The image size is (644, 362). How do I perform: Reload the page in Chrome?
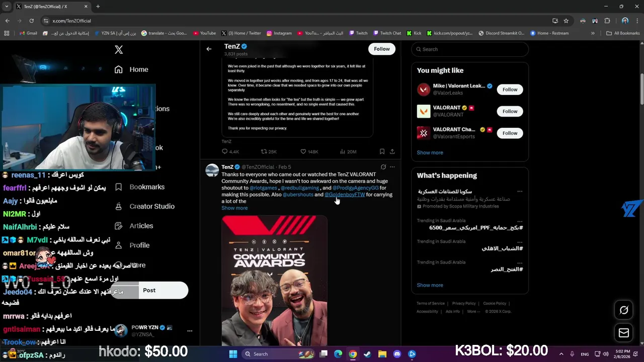pos(31,21)
